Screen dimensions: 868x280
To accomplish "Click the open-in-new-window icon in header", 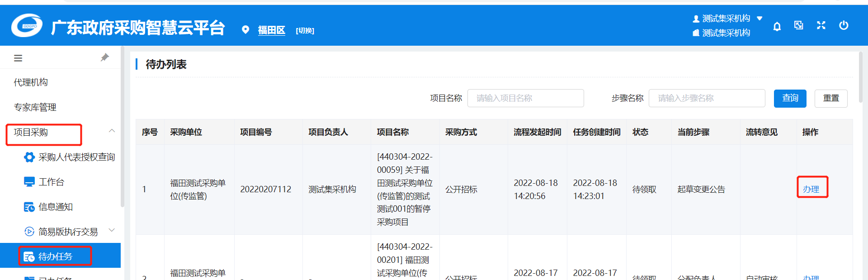I will click(799, 25).
